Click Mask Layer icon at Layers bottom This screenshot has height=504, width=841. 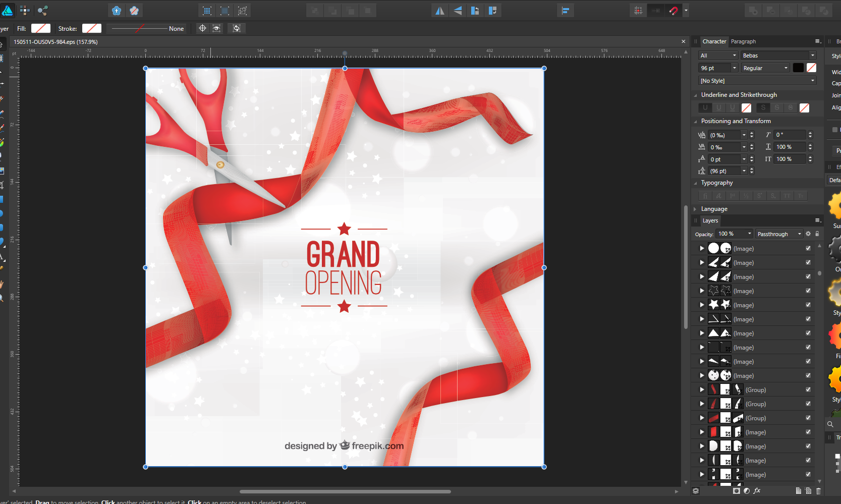(x=737, y=490)
